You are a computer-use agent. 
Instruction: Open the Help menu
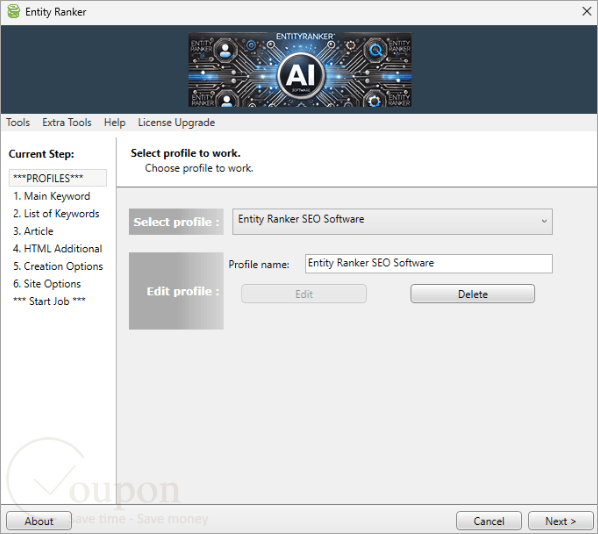[114, 122]
